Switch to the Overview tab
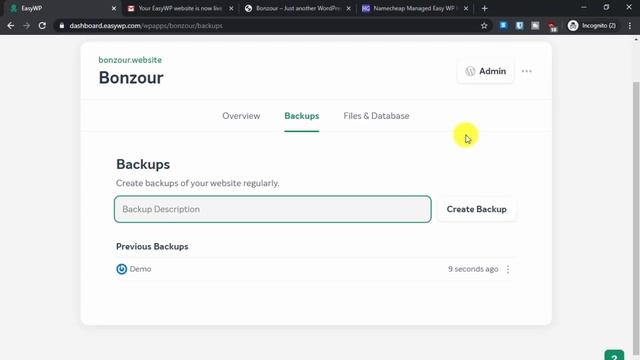This screenshot has width=640, height=360. (241, 116)
